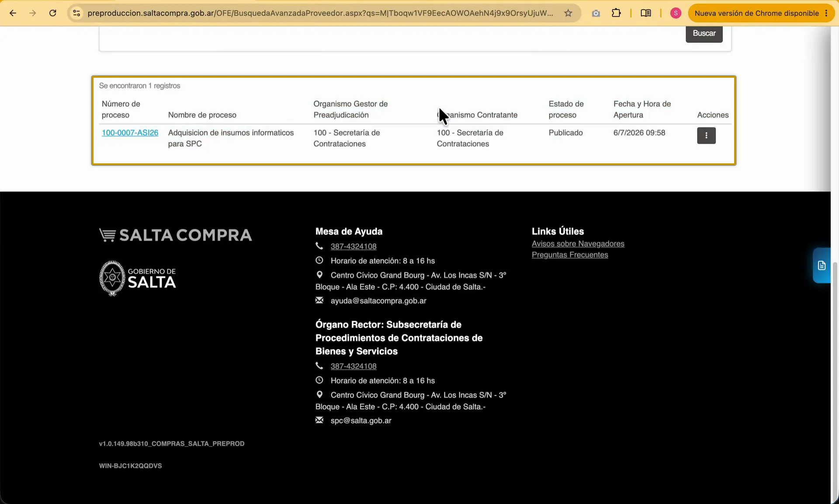Viewport: 839px width, 504px height.
Task: Open actions menu for process 100-0007-ASI26
Action: pos(706,135)
